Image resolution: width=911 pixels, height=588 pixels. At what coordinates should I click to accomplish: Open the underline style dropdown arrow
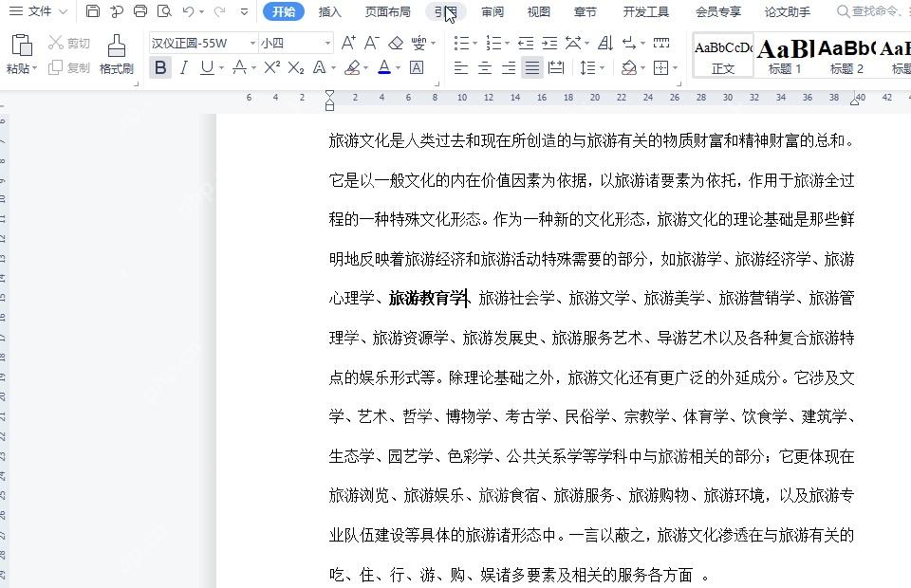tap(221, 68)
